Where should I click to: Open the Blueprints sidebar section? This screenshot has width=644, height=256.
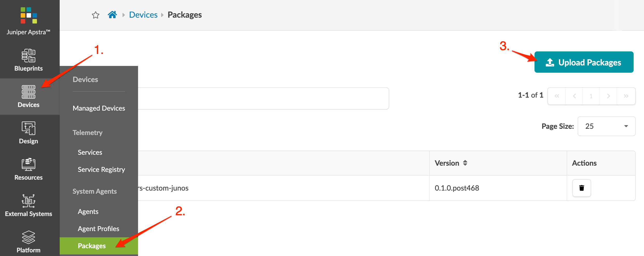(29, 60)
